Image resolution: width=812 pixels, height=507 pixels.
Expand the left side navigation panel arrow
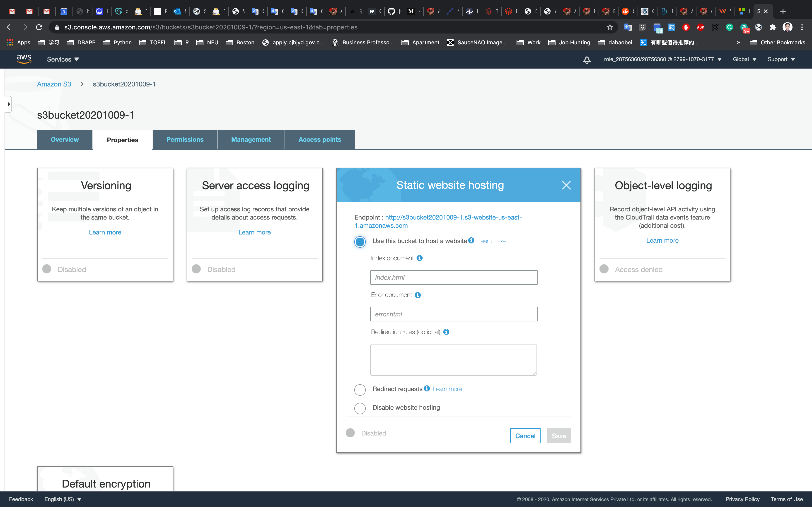coord(8,104)
